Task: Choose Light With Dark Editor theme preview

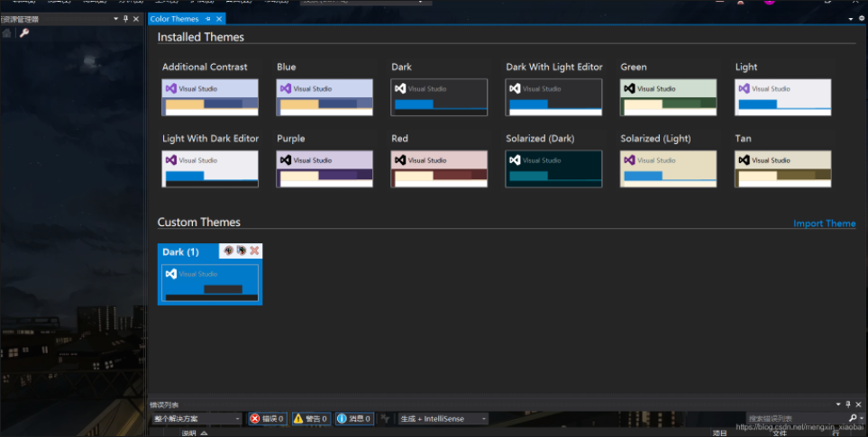Action: [x=210, y=168]
